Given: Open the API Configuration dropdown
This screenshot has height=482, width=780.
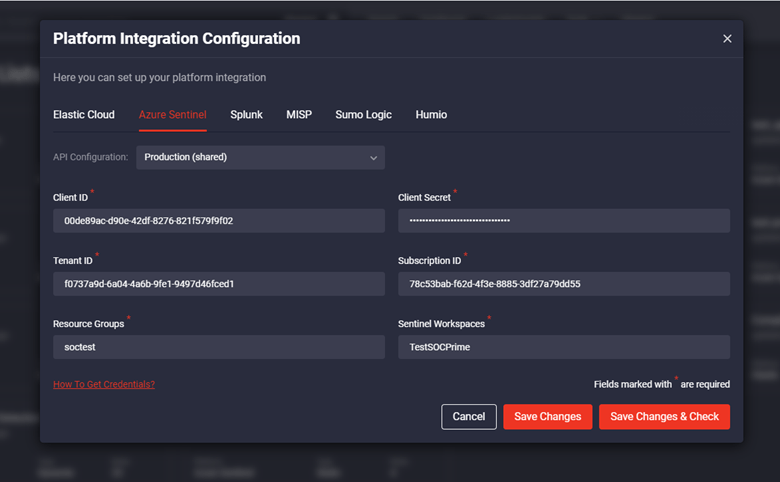Looking at the screenshot, I should [x=260, y=158].
